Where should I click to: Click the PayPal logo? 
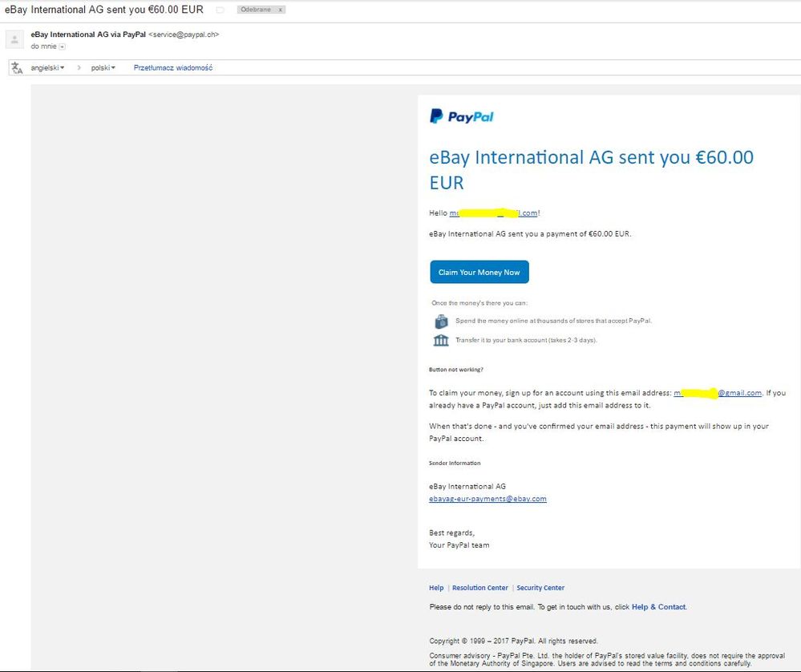(462, 116)
